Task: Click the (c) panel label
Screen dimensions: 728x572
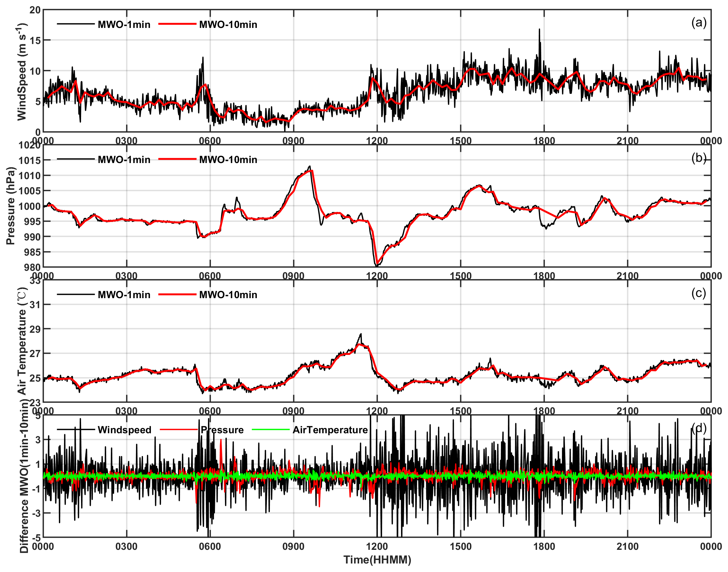Action: pyautogui.click(x=699, y=293)
